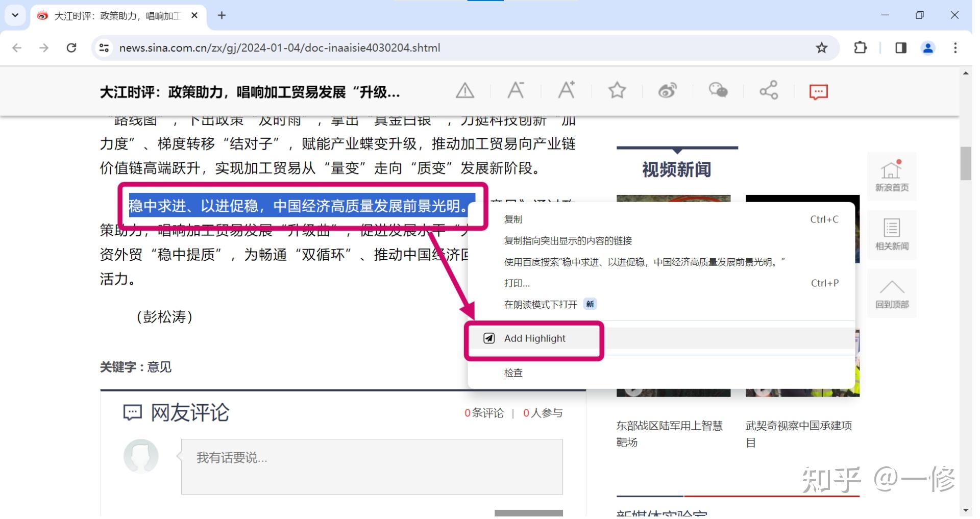Viewport: 980px width, 519px height.
Task: Share the article to Weibo
Action: click(667, 91)
